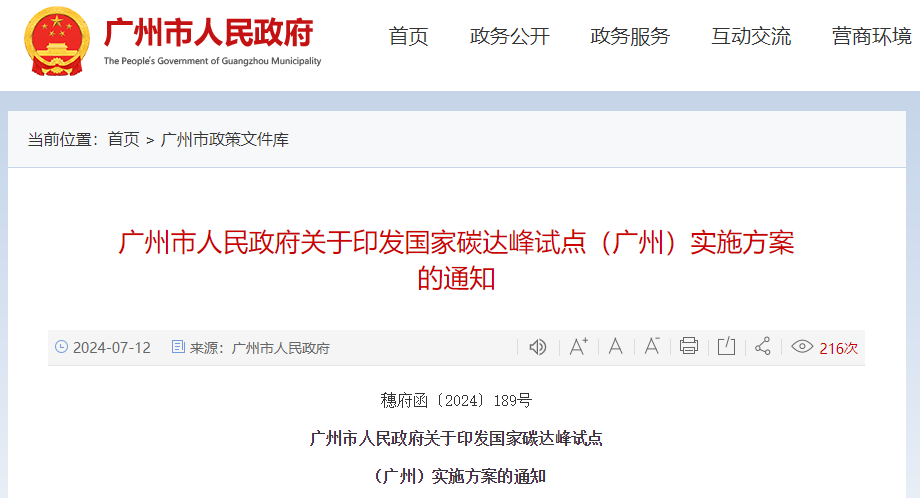Print the article via printer icon
The height and width of the screenshot is (498, 920).
689,346
